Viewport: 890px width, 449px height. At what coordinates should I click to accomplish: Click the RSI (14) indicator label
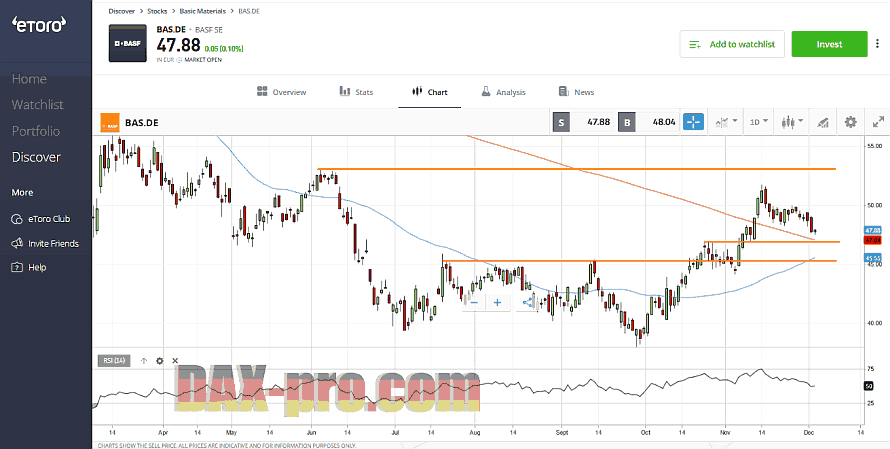pyautogui.click(x=114, y=360)
